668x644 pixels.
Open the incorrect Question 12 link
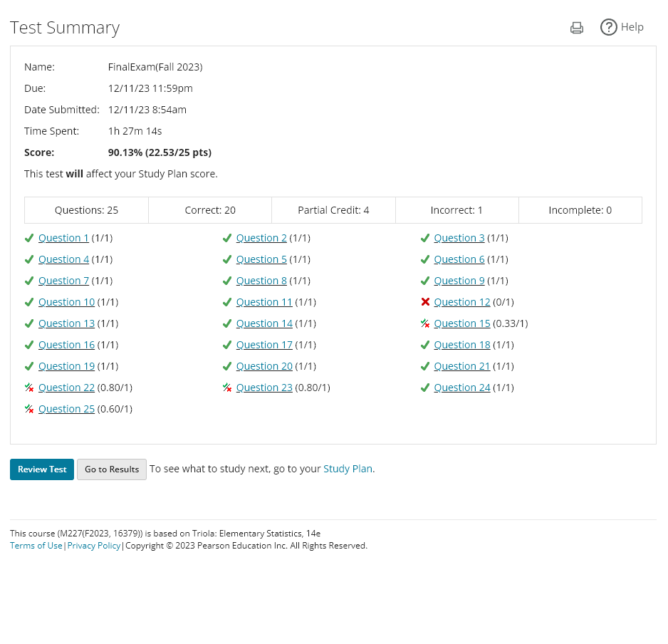[461, 302]
